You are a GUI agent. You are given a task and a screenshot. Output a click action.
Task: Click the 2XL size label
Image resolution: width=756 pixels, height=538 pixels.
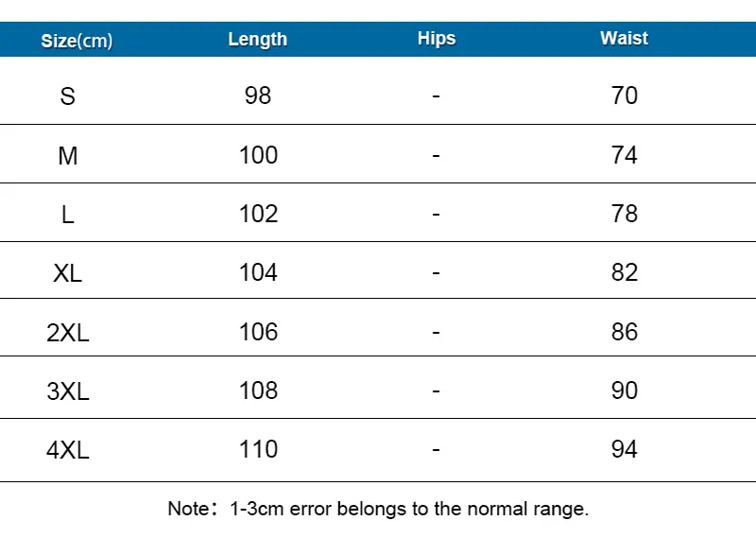coord(67,333)
